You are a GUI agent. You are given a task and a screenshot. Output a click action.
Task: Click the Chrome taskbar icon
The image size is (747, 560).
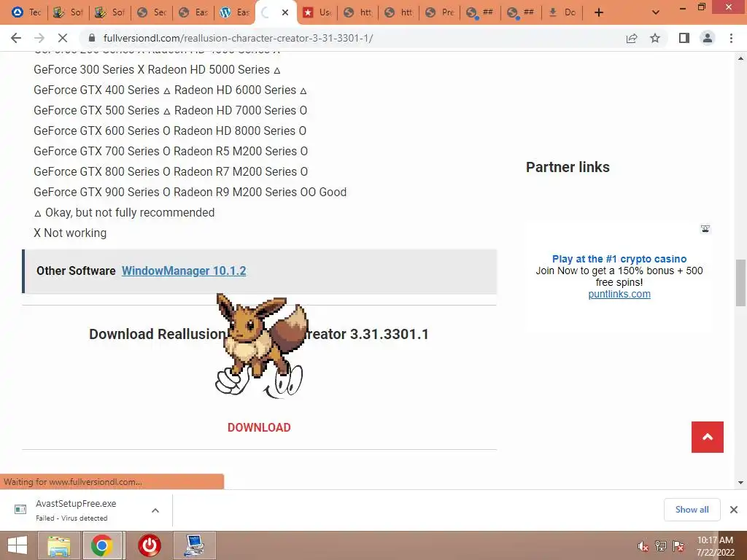pos(102,545)
